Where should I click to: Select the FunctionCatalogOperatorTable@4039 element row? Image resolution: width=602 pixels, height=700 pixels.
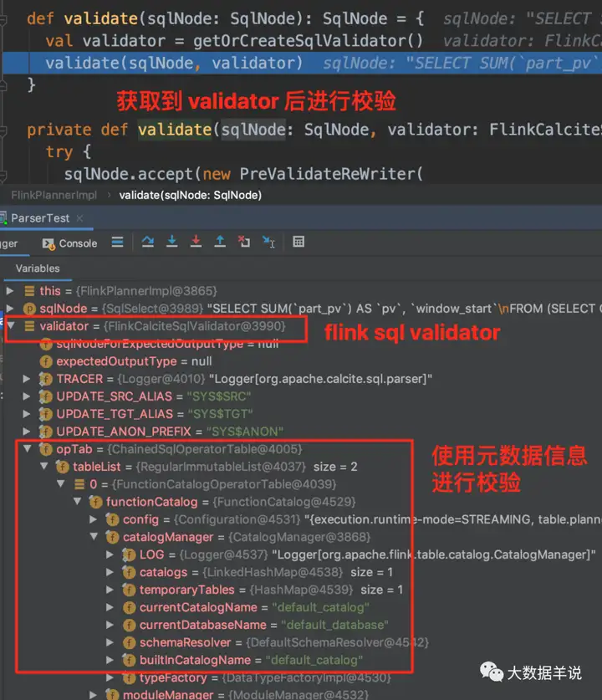301,484
